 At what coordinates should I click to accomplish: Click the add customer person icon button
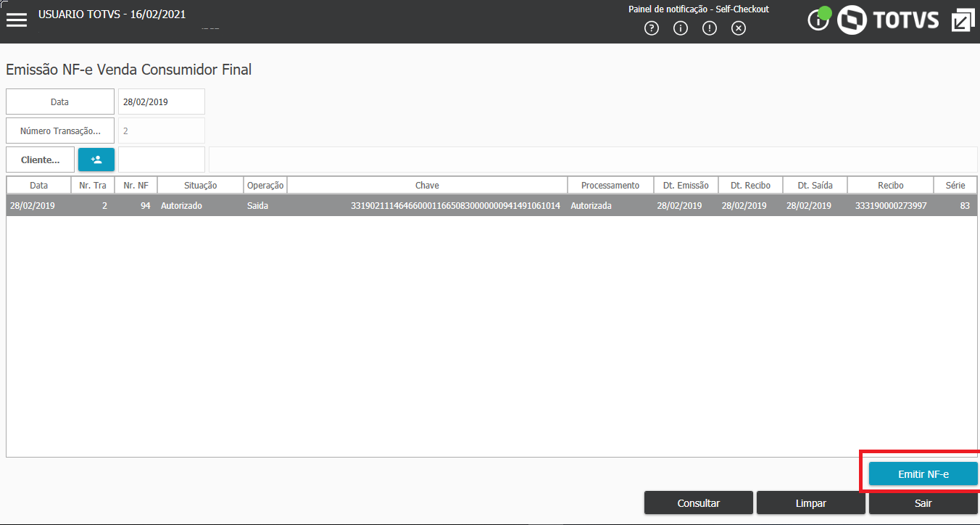[x=96, y=160]
